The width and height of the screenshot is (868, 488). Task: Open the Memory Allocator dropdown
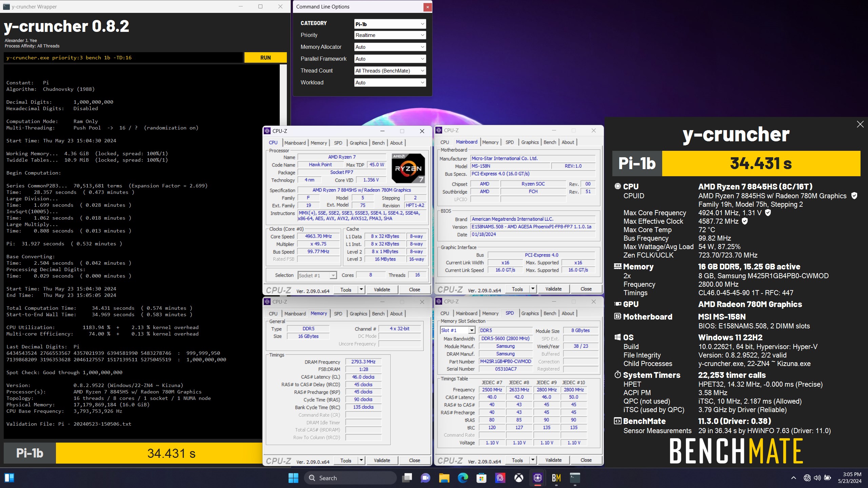(390, 47)
